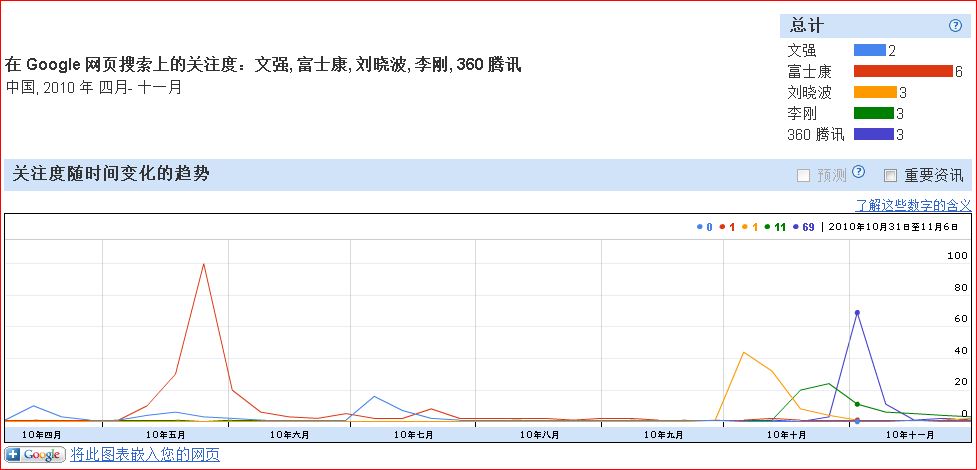This screenshot has width=977, height=470.
Task: Click the 100 value on the y-axis
Action: [x=956, y=255]
